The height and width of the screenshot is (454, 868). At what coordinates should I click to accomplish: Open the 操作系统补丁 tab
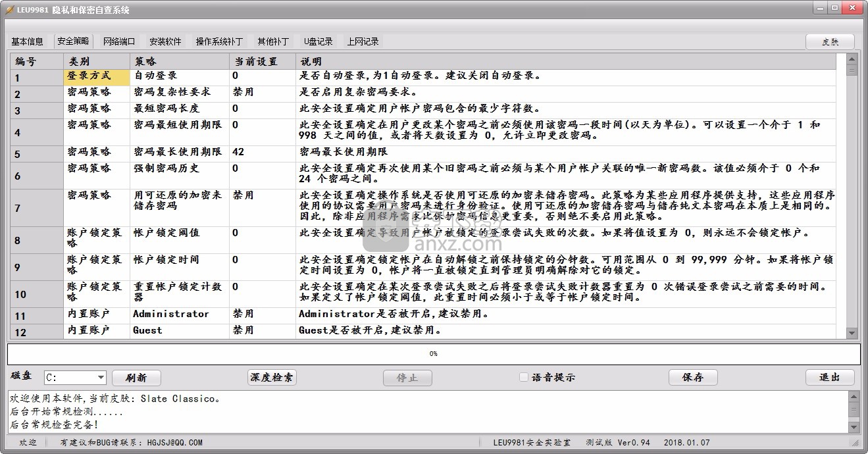point(219,41)
